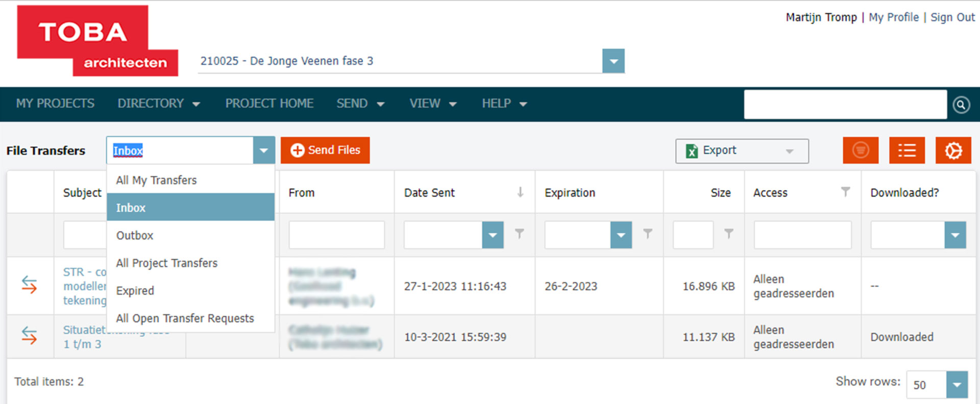The height and width of the screenshot is (404, 980).
Task: Click the Size filter funnel icon
Action: (x=728, y=234)
